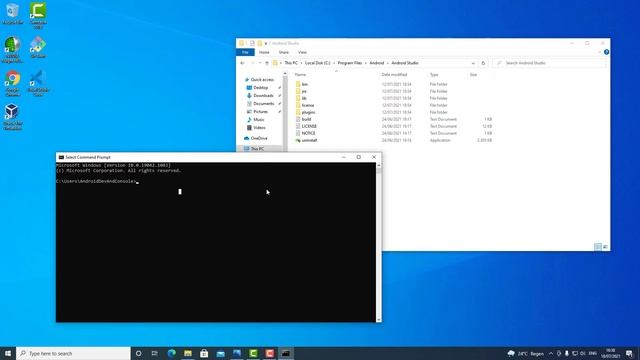Select the 'LICENSE' text document

(309, 126)
